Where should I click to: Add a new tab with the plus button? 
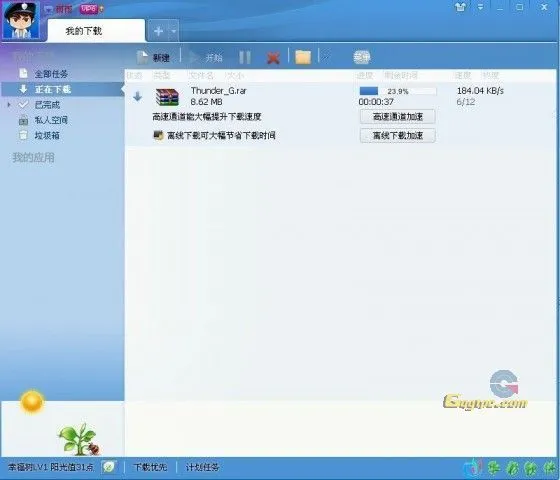tap(158, 31)
